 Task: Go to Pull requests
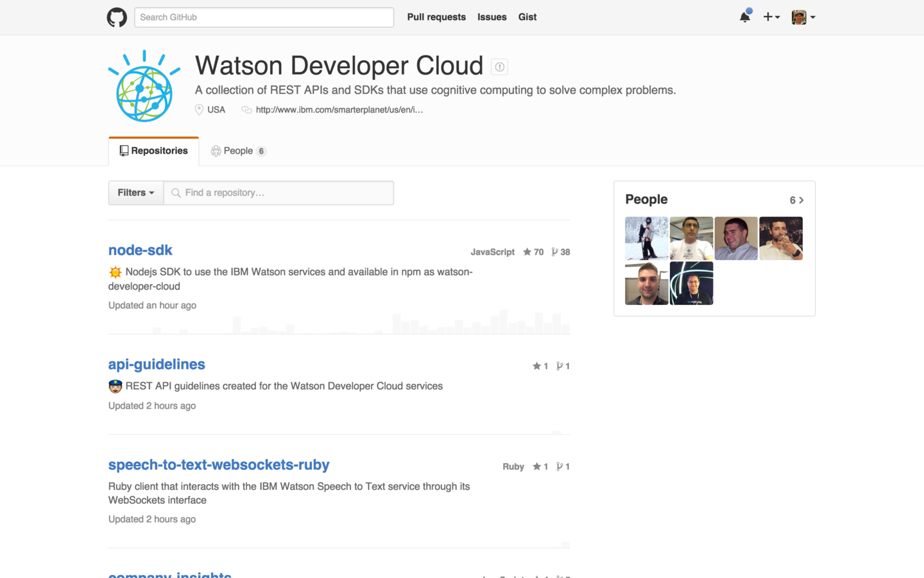[x=436, y=17]
